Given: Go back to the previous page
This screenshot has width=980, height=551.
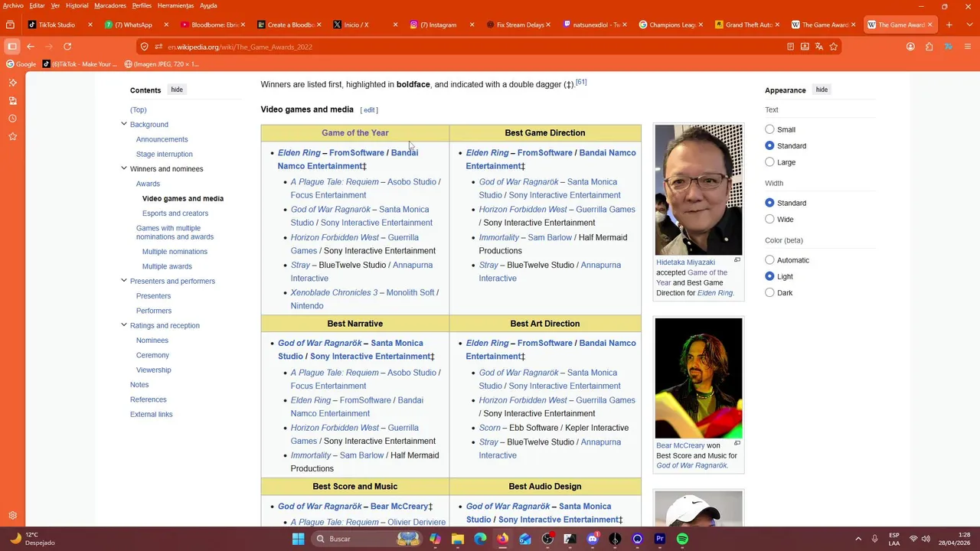Looking at the screenshot, I should (x=31, y=47).
